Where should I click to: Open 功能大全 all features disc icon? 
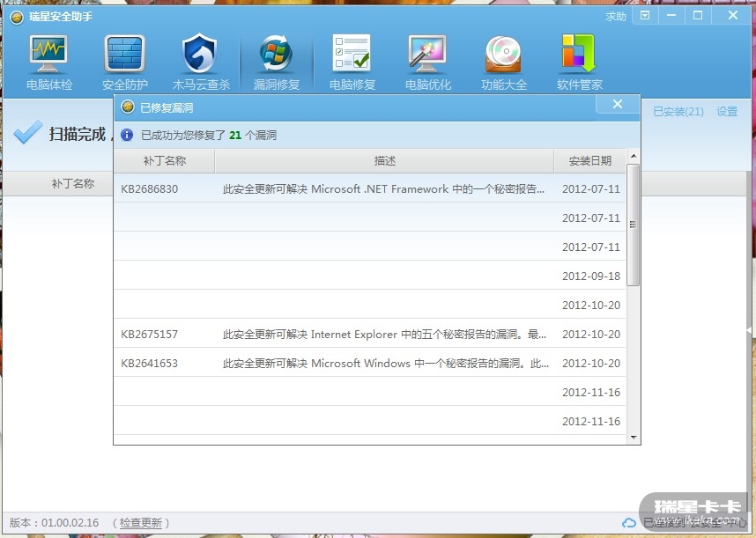503,63
